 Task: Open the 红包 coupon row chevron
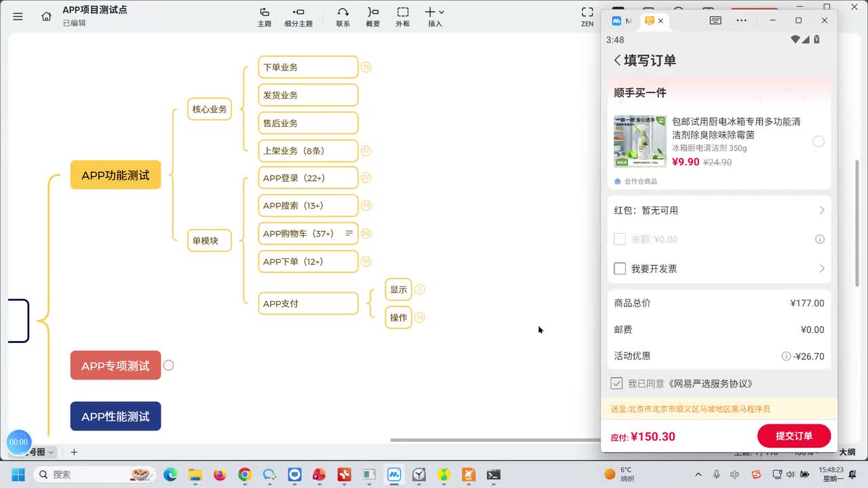coord(821,210)
